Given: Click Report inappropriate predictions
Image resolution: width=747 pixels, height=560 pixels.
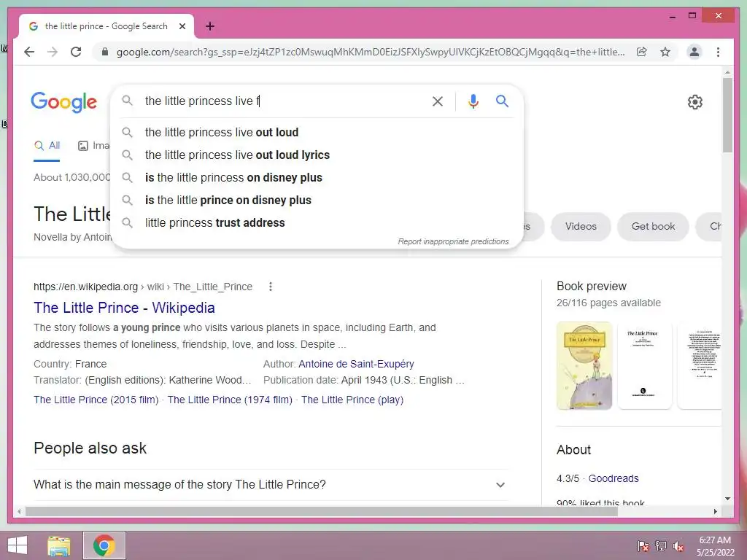Looking at the screenshot, I should 453,241.
